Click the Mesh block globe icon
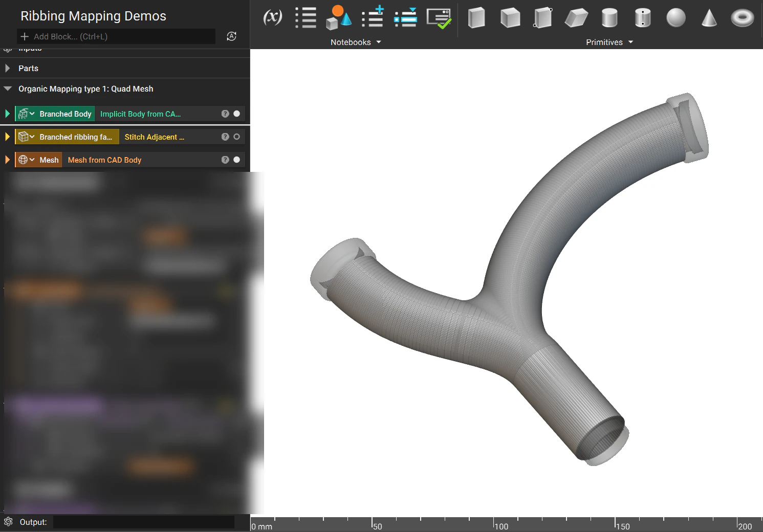Screen dimensions: 763x532 pyautogui.click(x=23, y=160)
